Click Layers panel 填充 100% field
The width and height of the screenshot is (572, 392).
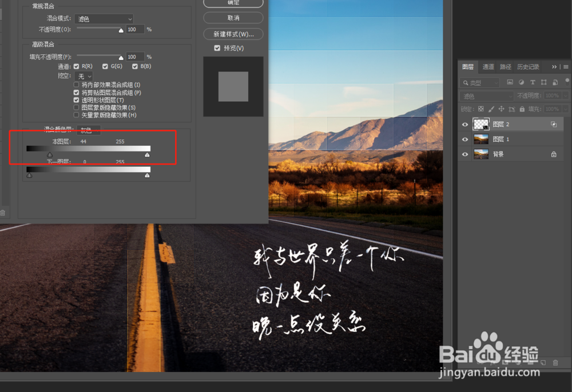[x=553, y=109]
